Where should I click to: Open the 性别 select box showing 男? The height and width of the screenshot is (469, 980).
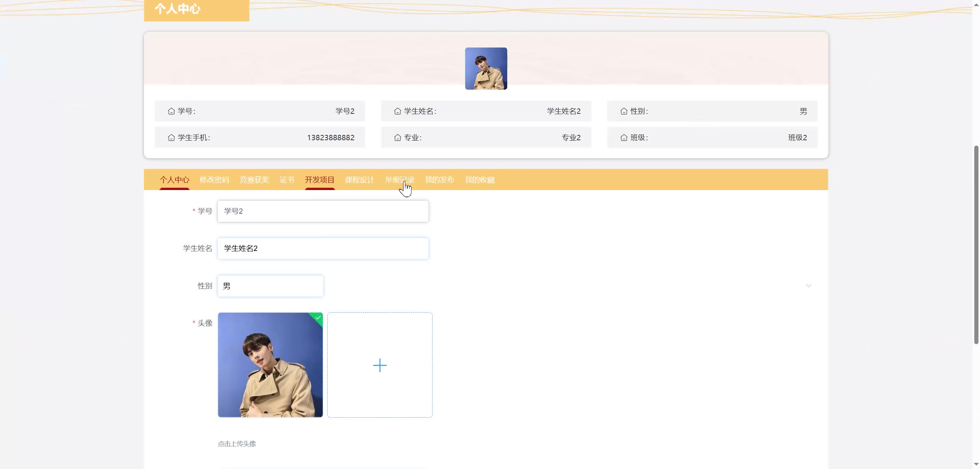tap(270, 286)
